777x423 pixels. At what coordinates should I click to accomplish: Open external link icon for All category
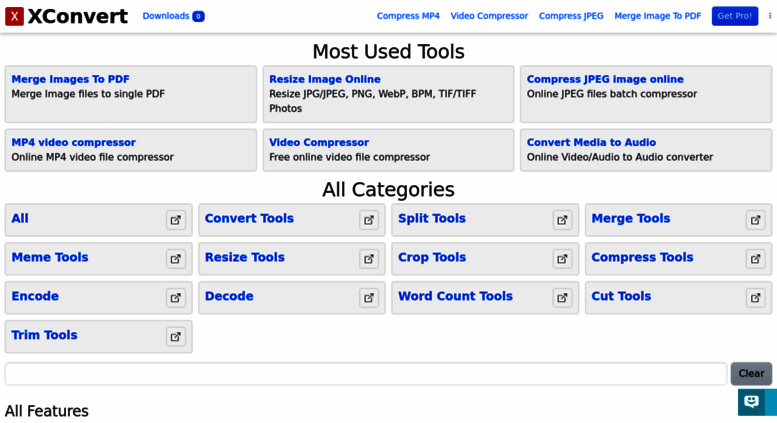click(x=176, y=220)
